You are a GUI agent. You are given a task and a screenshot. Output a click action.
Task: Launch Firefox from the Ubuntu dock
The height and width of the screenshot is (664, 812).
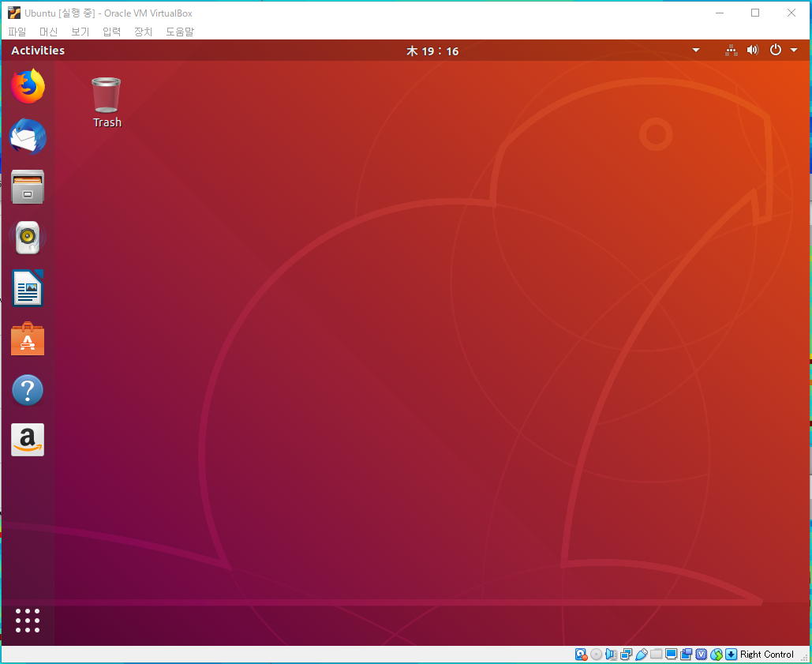[28, 86]
